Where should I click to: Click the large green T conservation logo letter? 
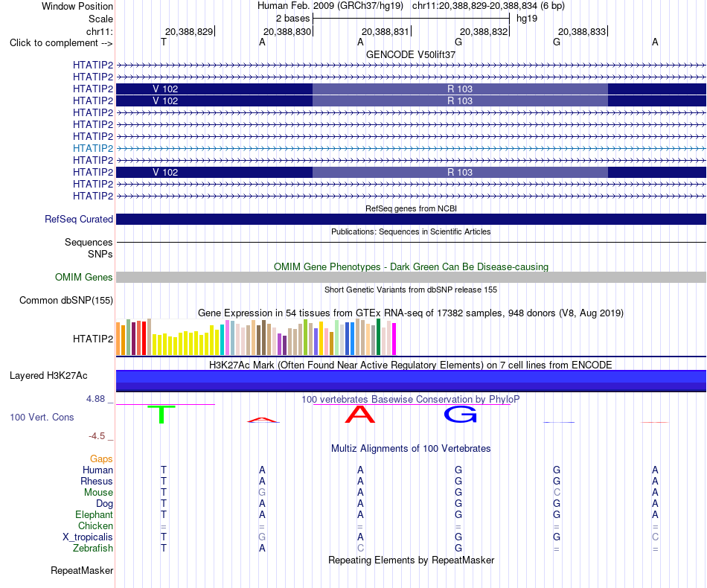[x=161, y=414]
